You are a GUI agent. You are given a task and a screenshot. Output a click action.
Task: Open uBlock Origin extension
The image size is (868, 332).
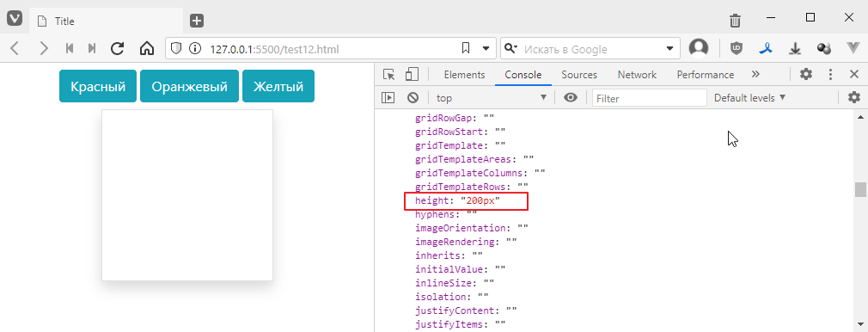tap(737, 49)
